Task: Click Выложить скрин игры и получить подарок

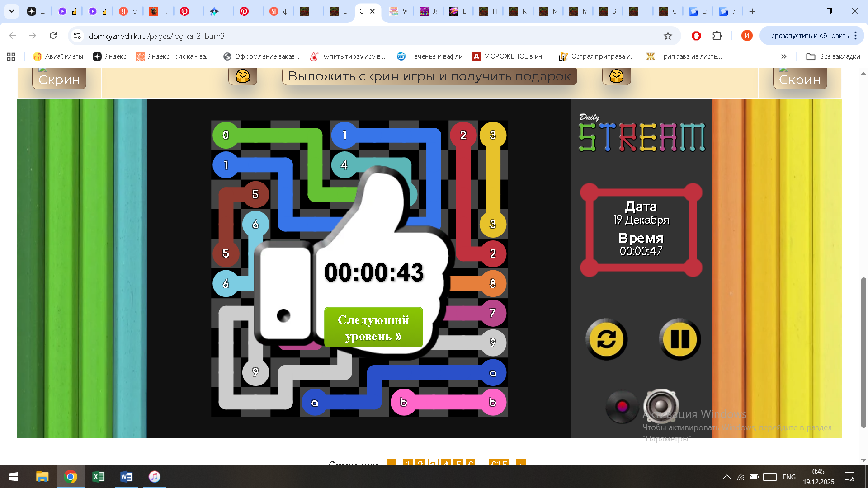Action: pyautogui.click(x=429, y=76)
